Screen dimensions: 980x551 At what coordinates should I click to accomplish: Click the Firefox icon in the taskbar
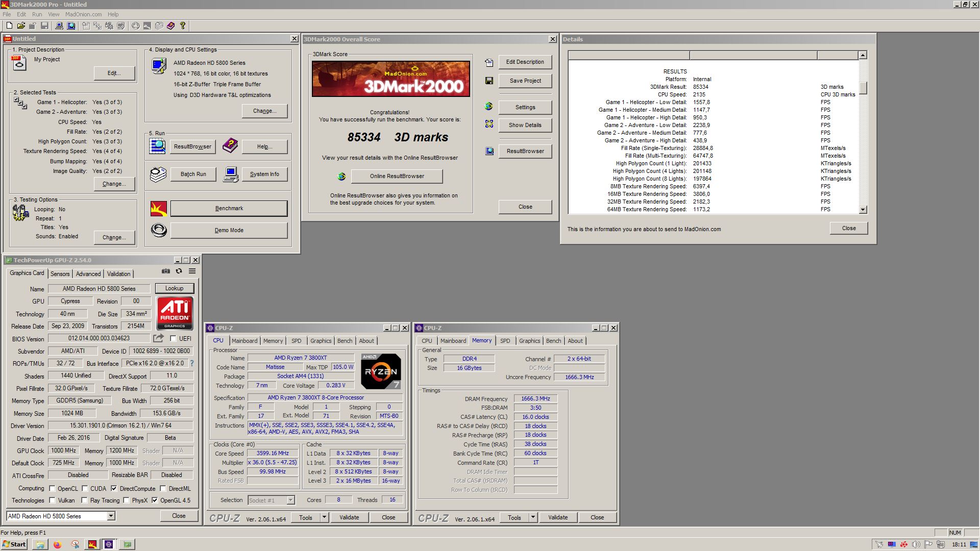coord(57,544)
